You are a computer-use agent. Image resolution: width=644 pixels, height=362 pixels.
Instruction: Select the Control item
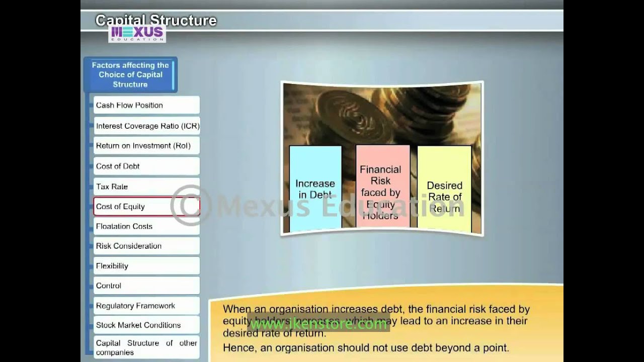click(146, 286)
